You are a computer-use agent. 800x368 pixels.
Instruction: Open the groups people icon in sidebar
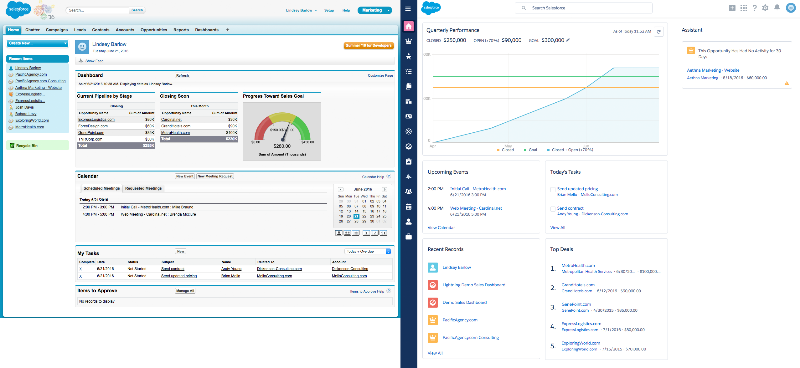click(408, 191)
